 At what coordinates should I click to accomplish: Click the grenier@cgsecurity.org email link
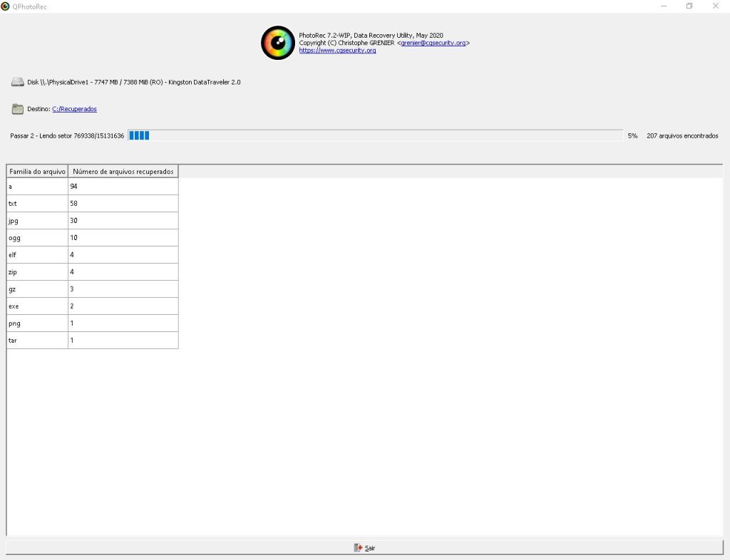(x=433, y=43)
